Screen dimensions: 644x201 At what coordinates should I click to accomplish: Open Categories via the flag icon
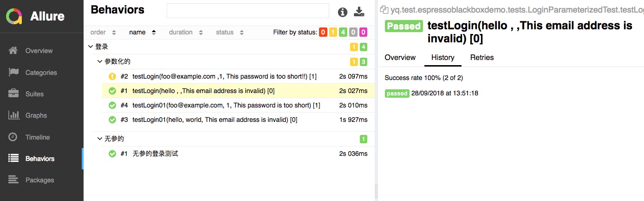(13, 72)
